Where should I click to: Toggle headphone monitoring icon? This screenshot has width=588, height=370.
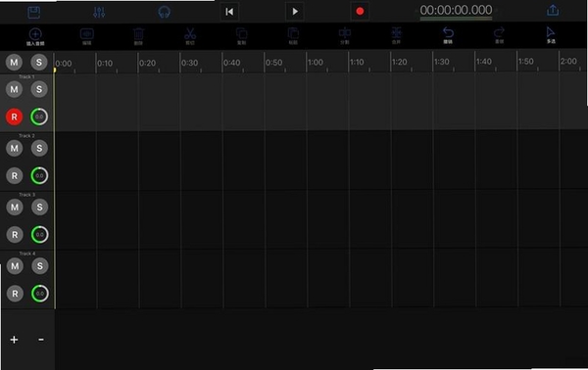[x=165, y=13]
